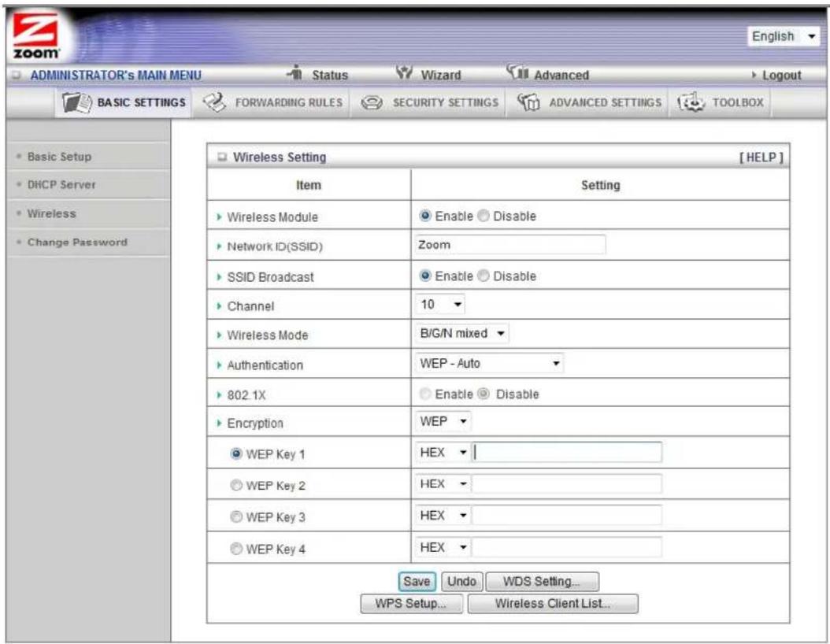
Task: Select WEP Key 1 radio button
Action: pos(236,453)
